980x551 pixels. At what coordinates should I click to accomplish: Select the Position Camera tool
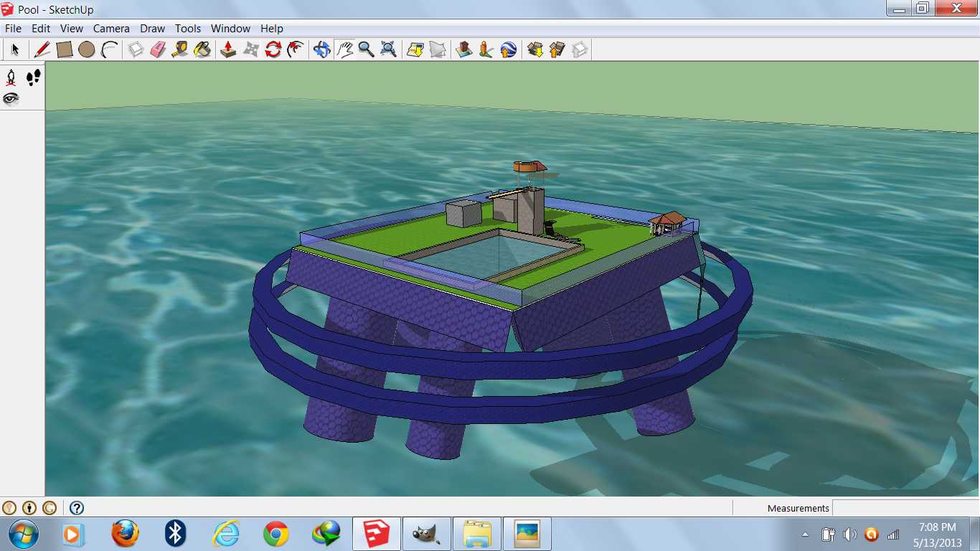(11, 77)
